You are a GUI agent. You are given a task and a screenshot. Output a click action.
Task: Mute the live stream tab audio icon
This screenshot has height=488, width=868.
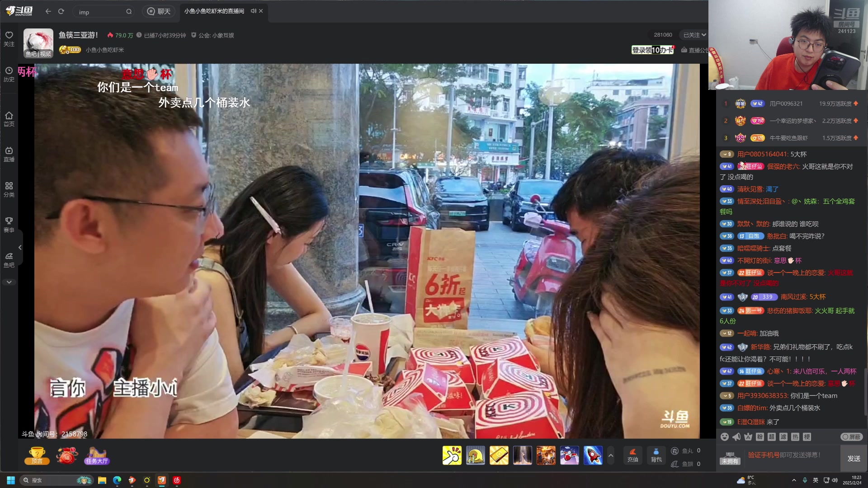click(253, 11)
